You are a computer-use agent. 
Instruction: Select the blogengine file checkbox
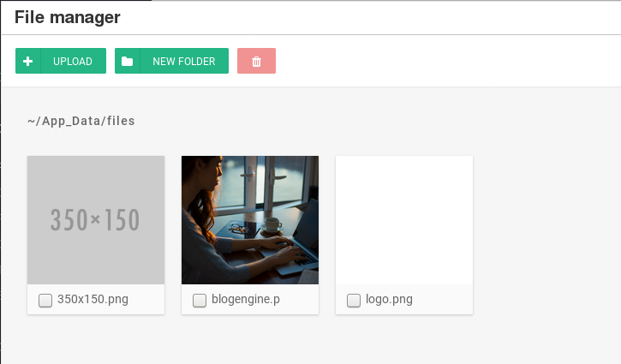[200, 301]
